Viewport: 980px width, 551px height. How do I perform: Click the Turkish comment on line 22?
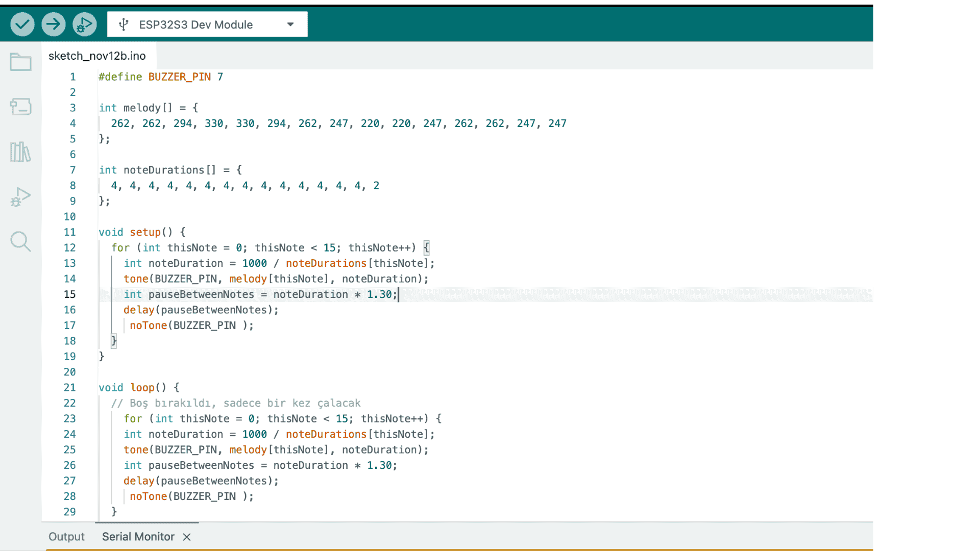pos(236,403)
